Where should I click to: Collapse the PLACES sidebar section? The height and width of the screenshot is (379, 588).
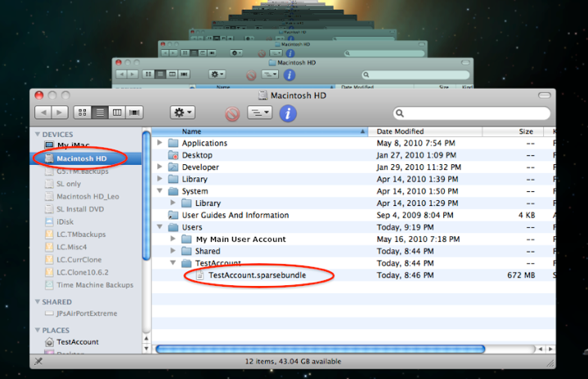pyautogui.click(x=38, y=330)
